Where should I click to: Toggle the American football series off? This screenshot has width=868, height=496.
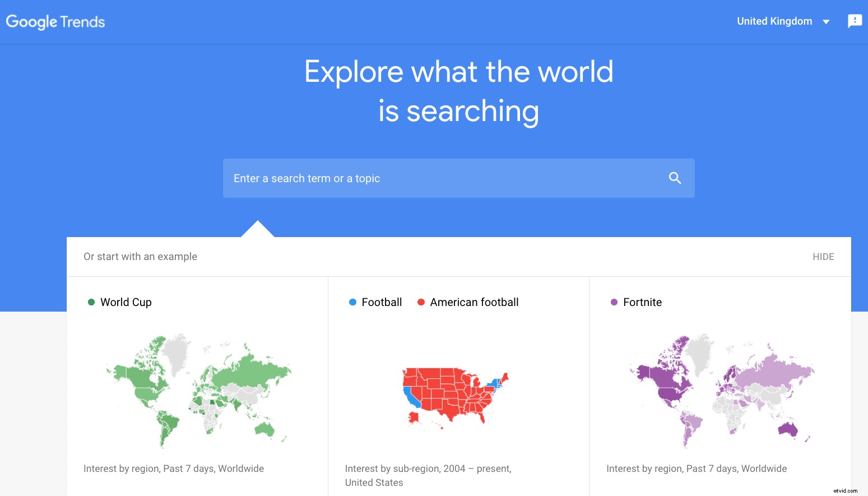(468, 302)
